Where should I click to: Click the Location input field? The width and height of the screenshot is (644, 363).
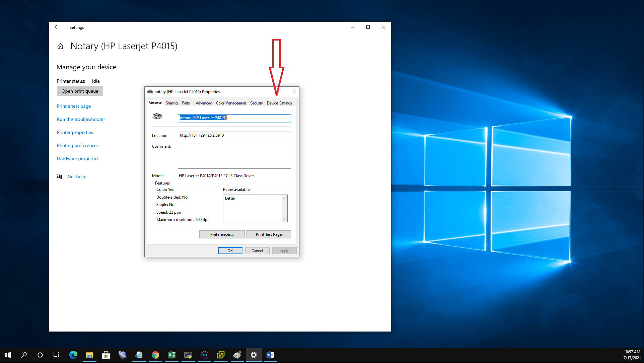(234, 136)
